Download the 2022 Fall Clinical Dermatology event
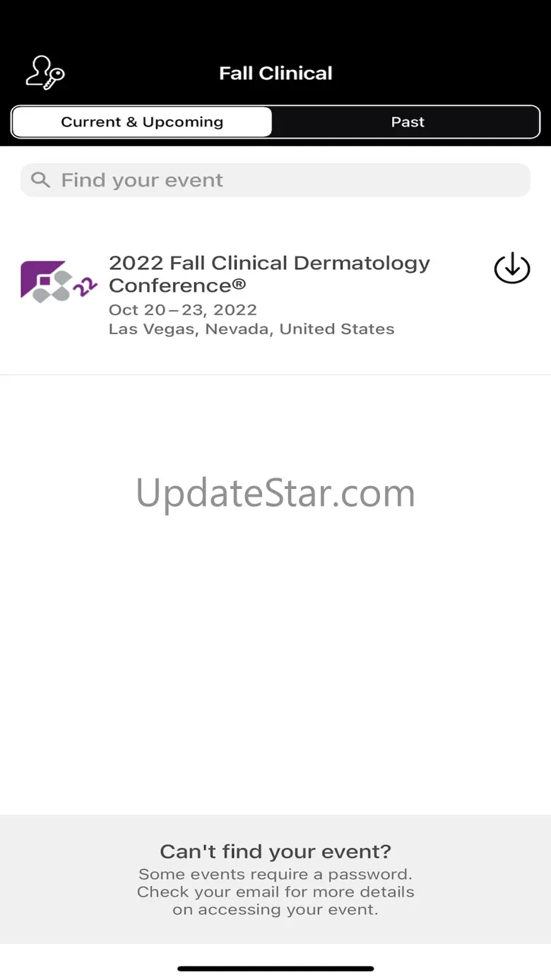 (512, 268)
